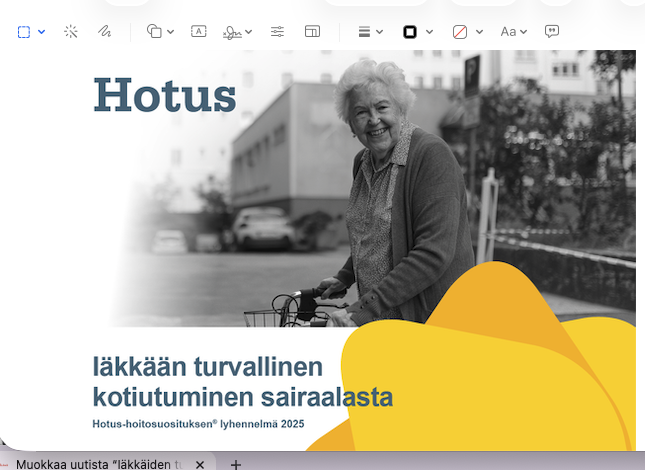
Task: Click the Shapes tool icon
Action: tap(154, 31)
